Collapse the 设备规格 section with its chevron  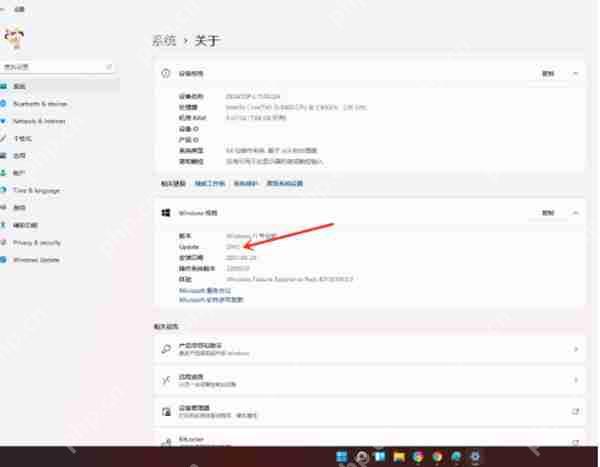576,73
